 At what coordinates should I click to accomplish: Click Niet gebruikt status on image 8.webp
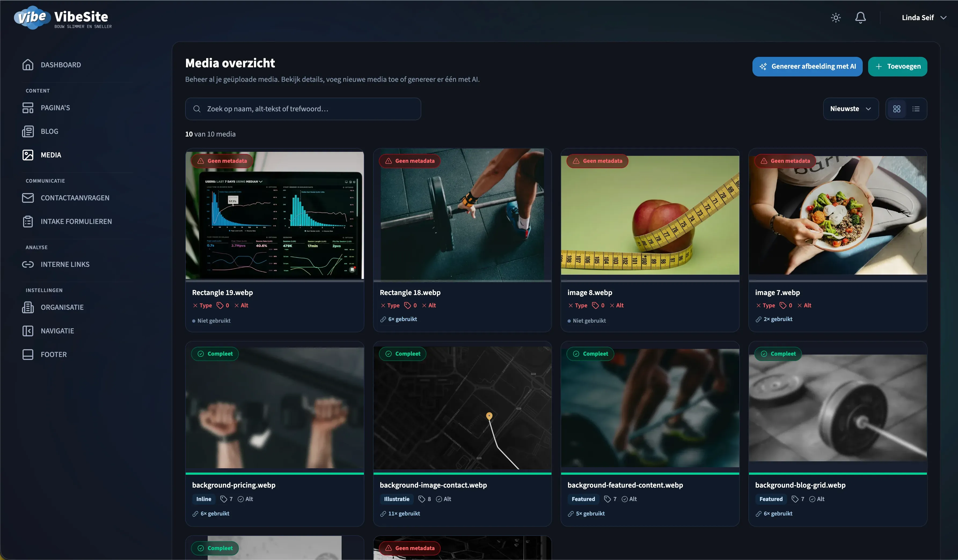tap(587, 321)
